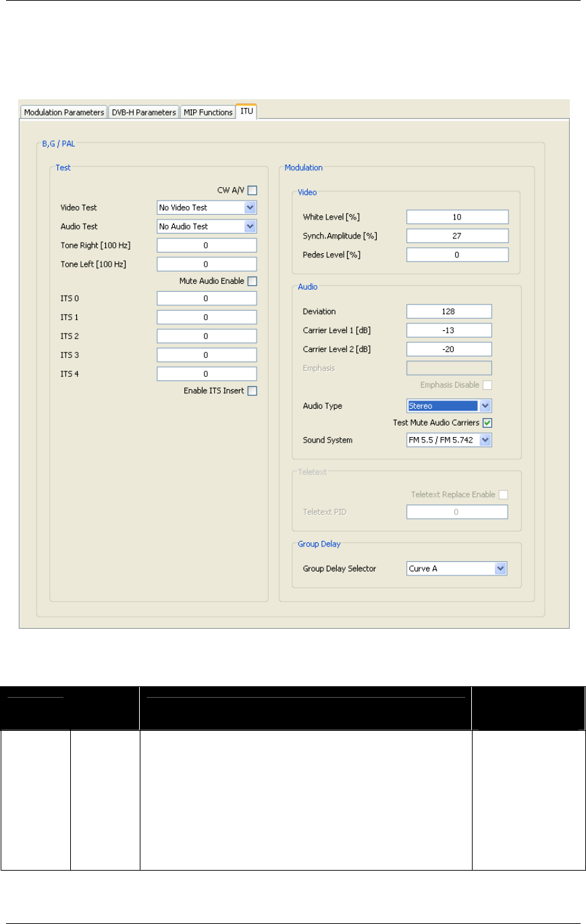
Task: Focus the ITS 1 input field
Action: [207, 317]
